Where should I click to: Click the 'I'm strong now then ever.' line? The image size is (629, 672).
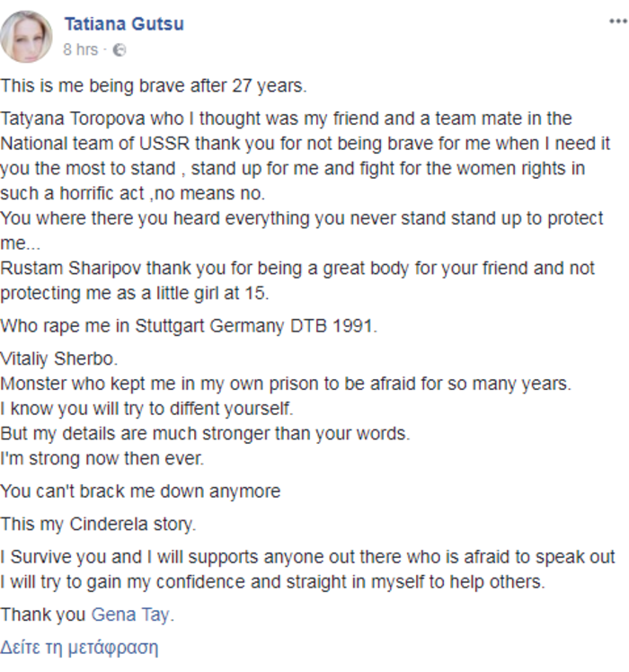[x=102, y=458]
